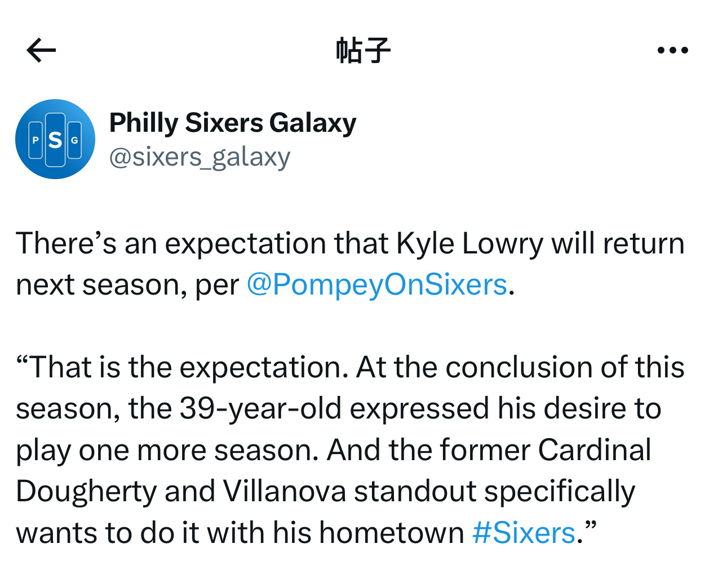
Task: Tap the phrase "next season, per"
Action: point(127,285)
